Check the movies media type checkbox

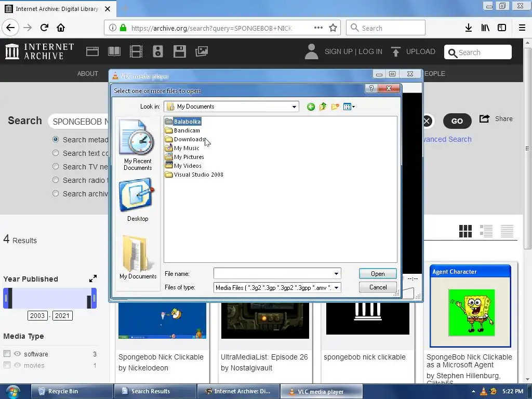7,365
